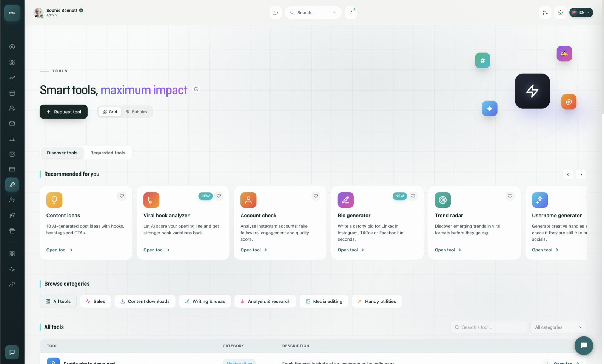Screen dimensions: 604x364
Task: Open the trending growth sidebar icon
Action: click(12, 77)
